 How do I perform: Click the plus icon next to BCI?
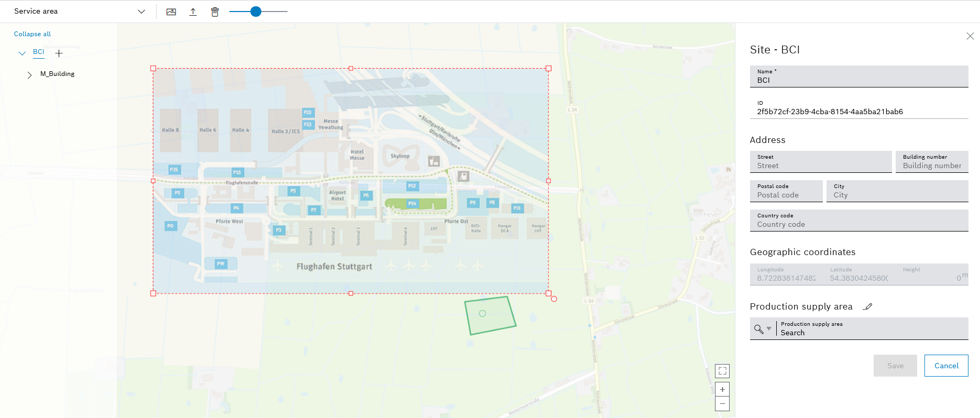click(x=59, y=53)
